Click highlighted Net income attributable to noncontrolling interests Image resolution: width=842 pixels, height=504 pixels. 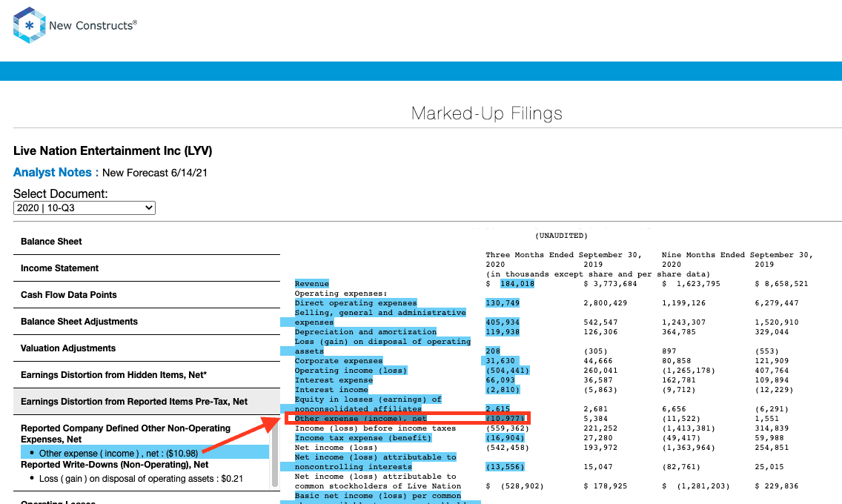[x=375, y=462]
